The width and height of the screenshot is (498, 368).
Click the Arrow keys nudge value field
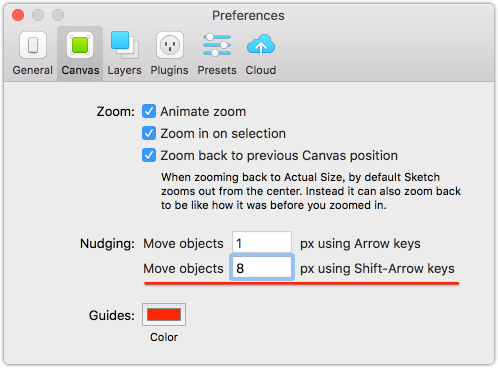point(262,243)
